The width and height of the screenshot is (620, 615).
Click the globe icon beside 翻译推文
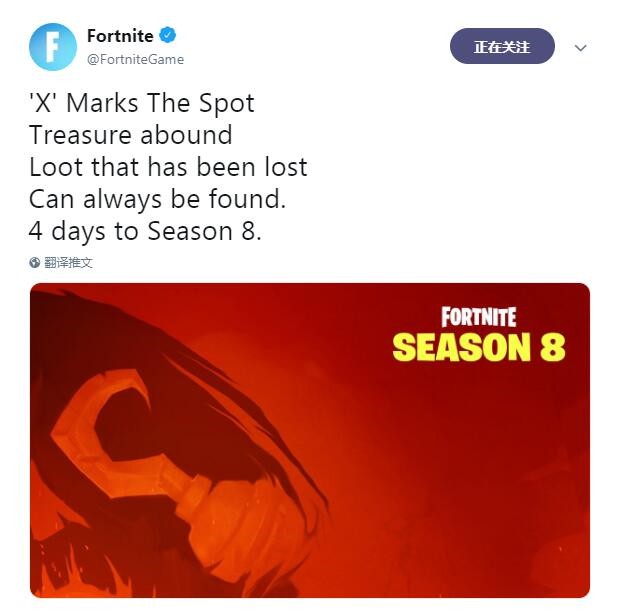[35, 262]
